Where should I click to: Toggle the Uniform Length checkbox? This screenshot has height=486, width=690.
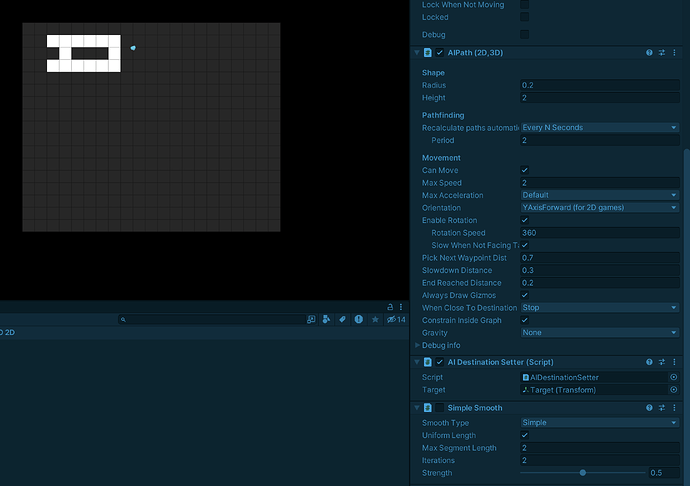(x=525, y=435)
